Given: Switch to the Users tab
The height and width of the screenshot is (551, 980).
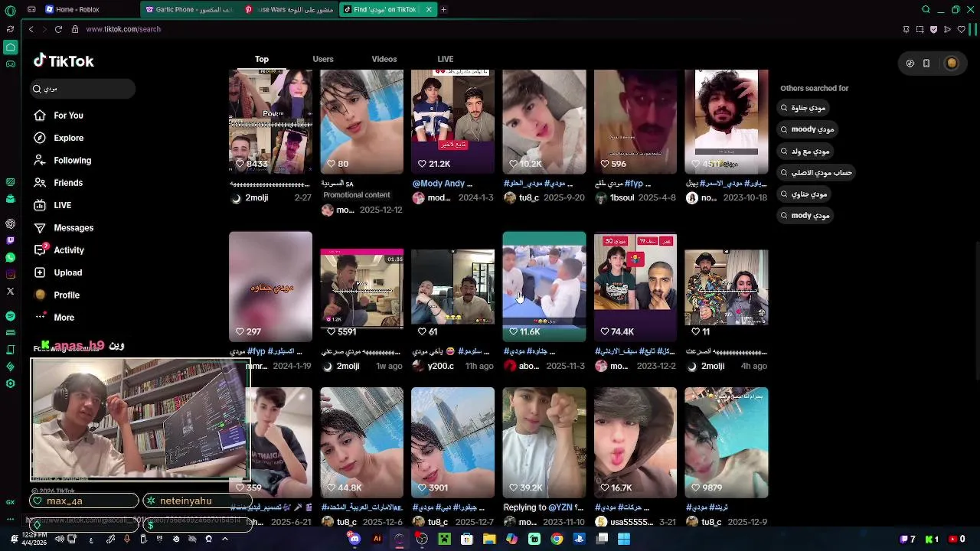Looking at the screenshot, I should pyautogui.click(x=323, y=59).
